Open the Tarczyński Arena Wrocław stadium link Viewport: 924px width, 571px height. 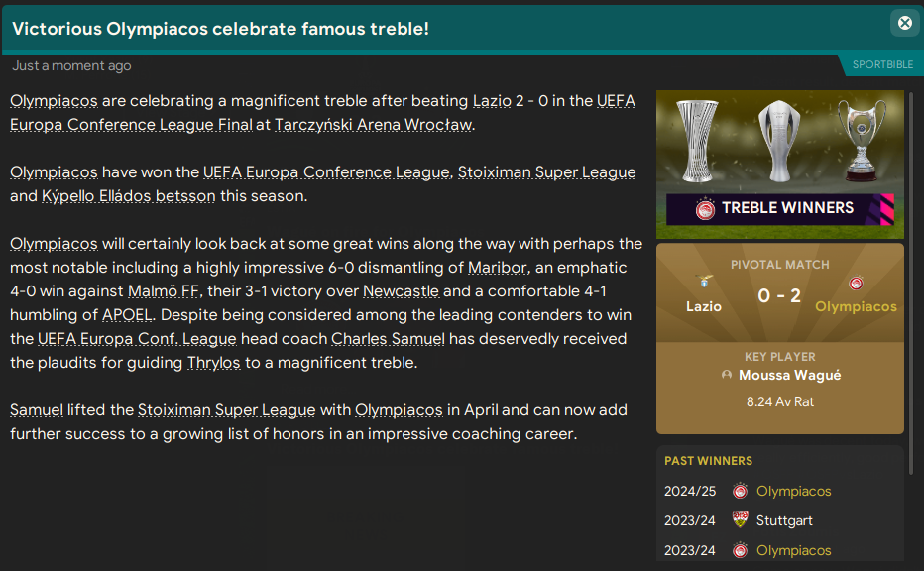tap(374, 124)
